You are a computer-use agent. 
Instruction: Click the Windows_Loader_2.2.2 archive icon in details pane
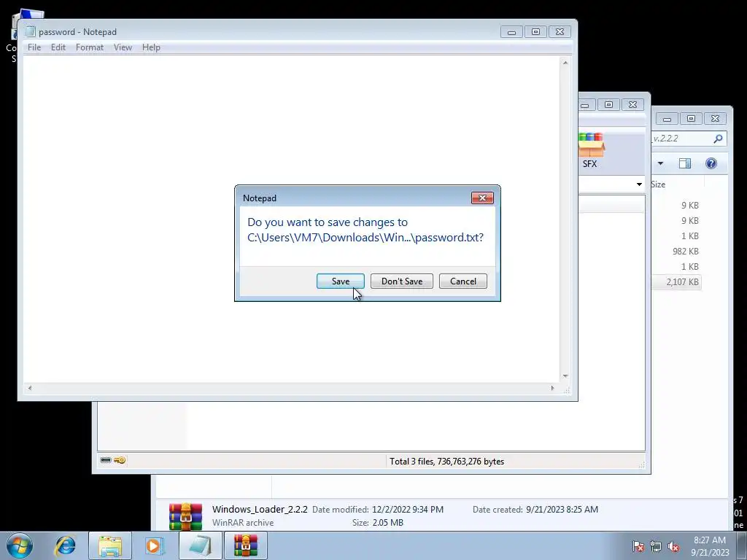(x=186, y=517)
